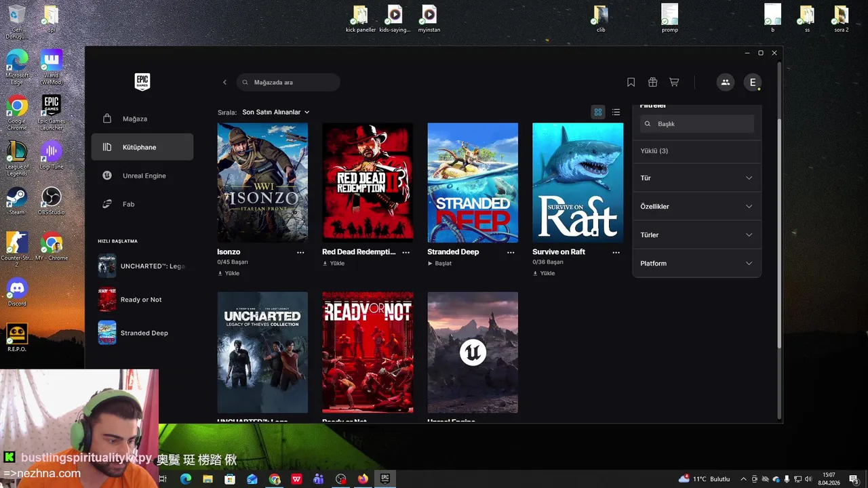Open OBS Studio desktop shortcut
868x488 pixels.
[x=51, y=201]
